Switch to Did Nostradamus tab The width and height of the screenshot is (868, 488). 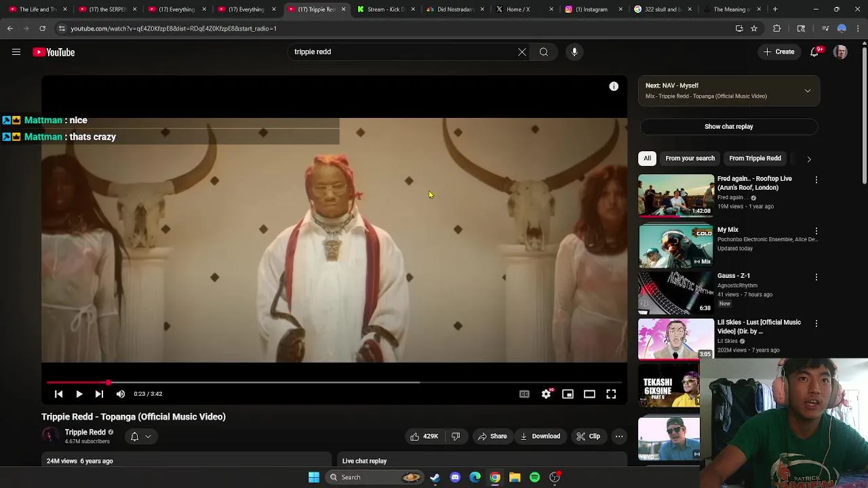click(x=454, y=9)
